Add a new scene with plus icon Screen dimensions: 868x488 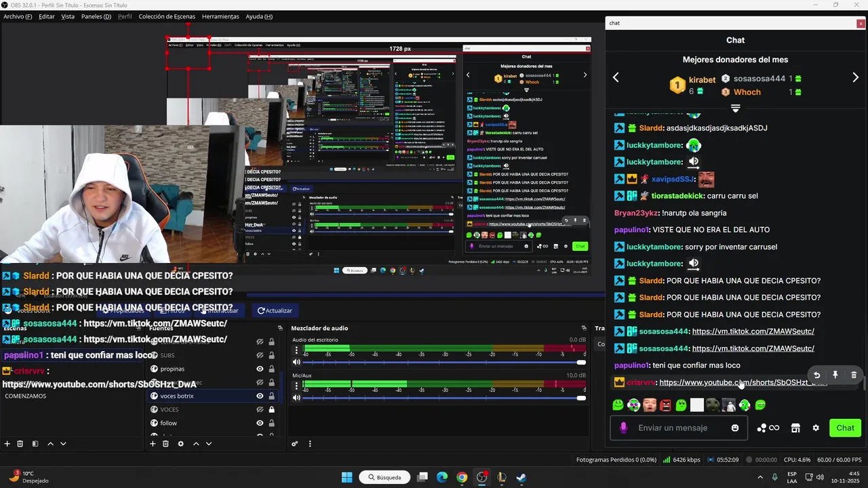pyautogui.click(x=7, y=444)
